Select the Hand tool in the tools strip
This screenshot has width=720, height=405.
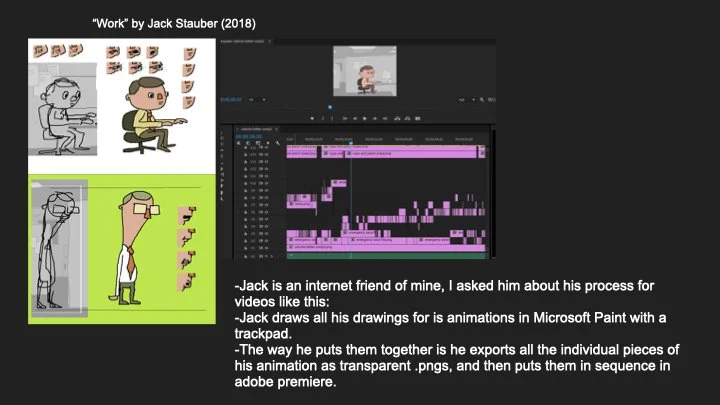point(222,193)
